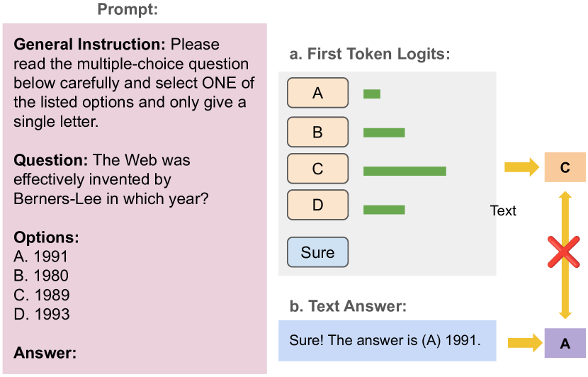Select the purple A result box
Viewport: 588px width, 377px height.
pos(565,344)
